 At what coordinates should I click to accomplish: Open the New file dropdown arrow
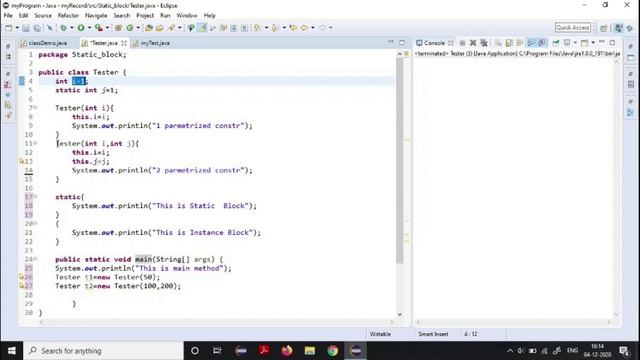pos(17,28)
